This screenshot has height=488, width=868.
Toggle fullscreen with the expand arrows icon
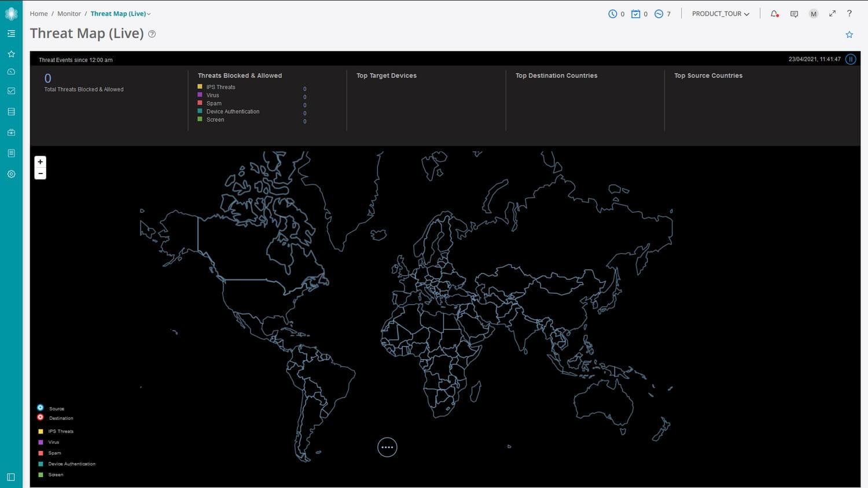(x=832, y=13)
